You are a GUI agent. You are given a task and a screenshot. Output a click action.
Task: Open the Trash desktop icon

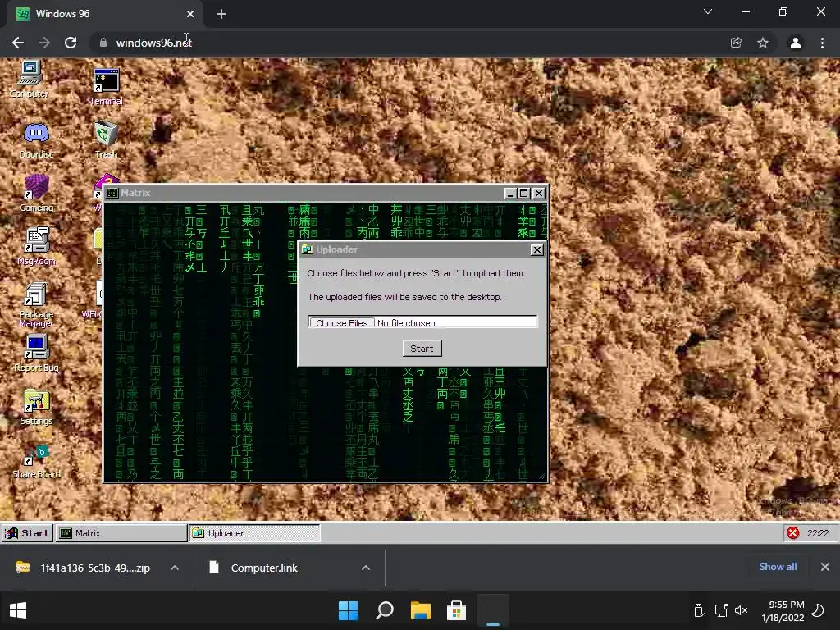[x=106, y=140]
